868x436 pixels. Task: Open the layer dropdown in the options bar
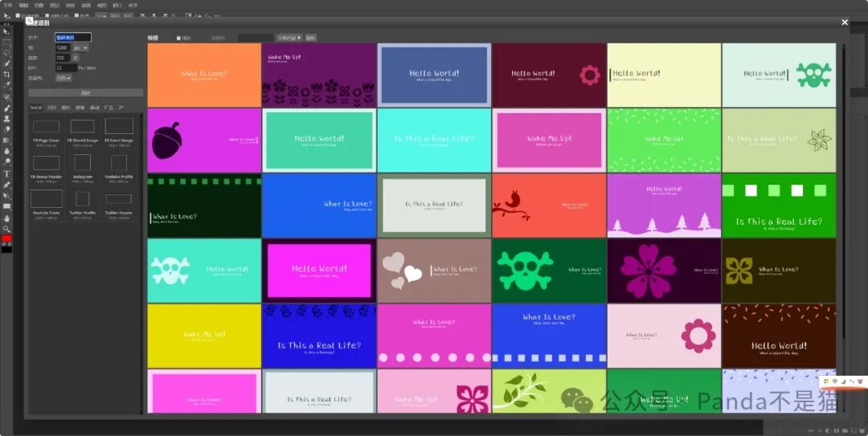pyautogui.click(x=101, y=15)
